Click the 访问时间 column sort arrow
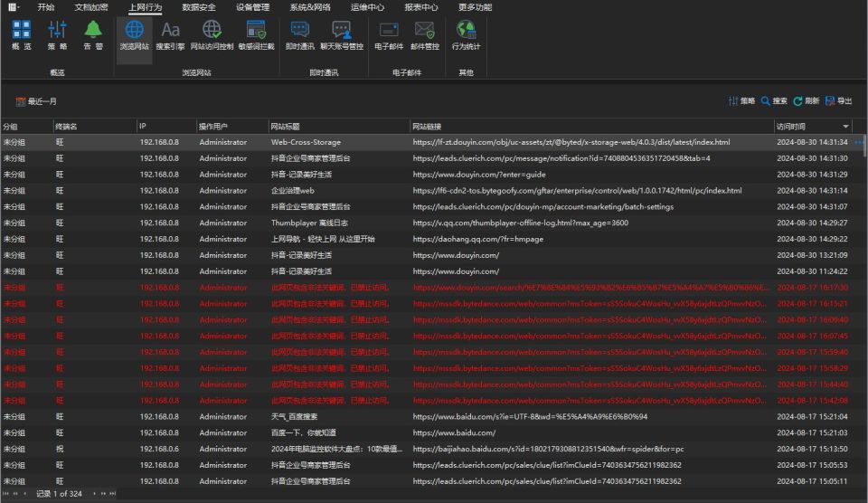Image resolution: width=868 pixels, height=503 pixels. tap(846, 127)
